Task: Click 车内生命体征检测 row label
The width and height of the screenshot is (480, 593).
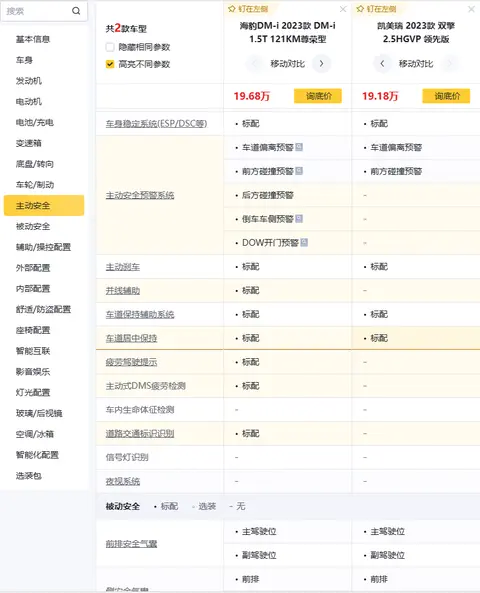Action: click(140, 410)
